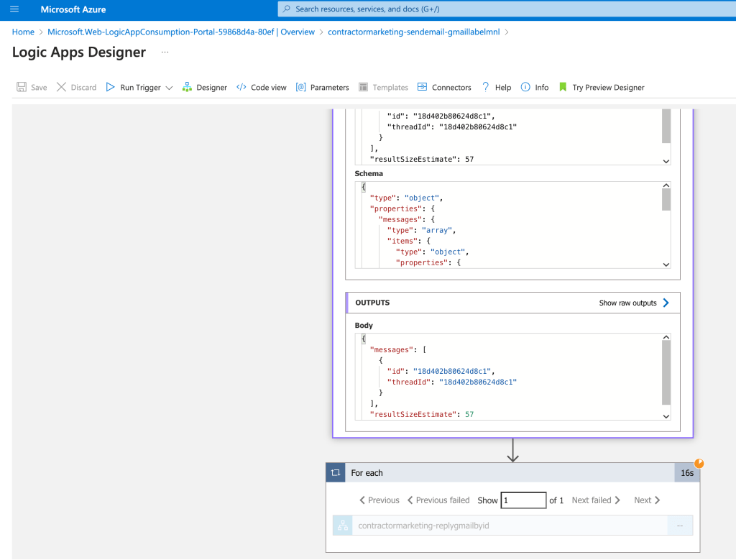Click the Info circle icon
Screen dimensions: 736x560
[x=525, y=87]
